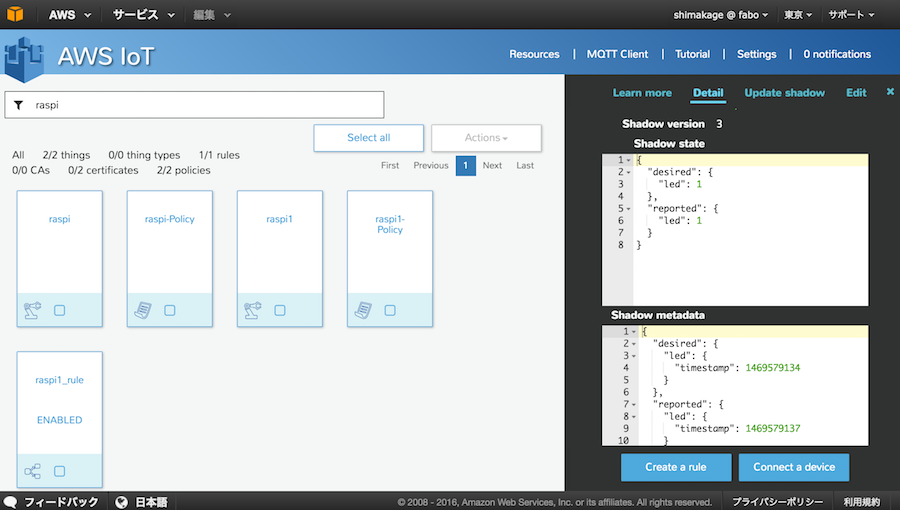Viewport: 900px width, 510px height.
Task: Click the policy document icon on raspi-Policy card
Action: (142, 310)
